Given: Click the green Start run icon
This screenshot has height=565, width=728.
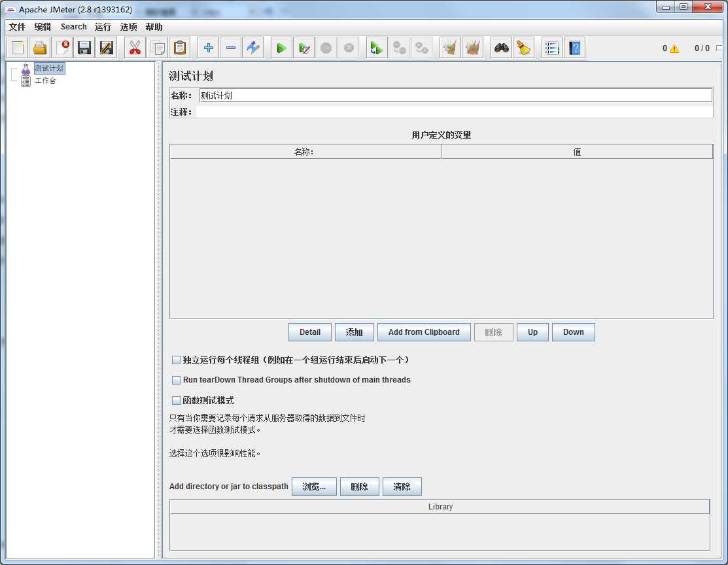Looking at the screenshot, I should click(281, 48).
